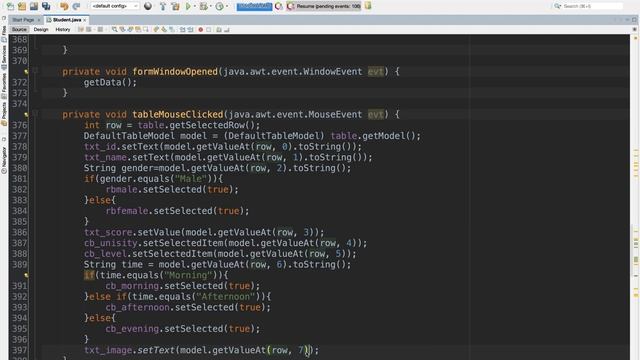The height and width of the screenshot is (360, 640).
Task: Click Shift Line Right icon
Action: click(x=190, y=29)
